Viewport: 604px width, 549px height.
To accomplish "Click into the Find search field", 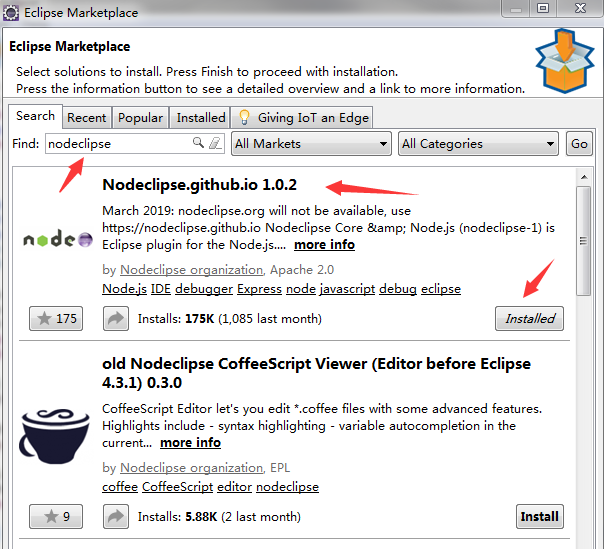I will tap(119, 144).
